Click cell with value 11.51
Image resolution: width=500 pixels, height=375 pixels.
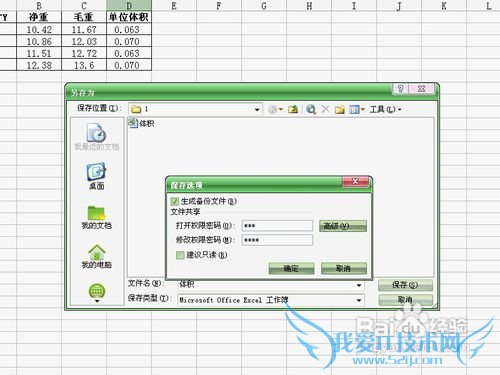coord(39,53)
